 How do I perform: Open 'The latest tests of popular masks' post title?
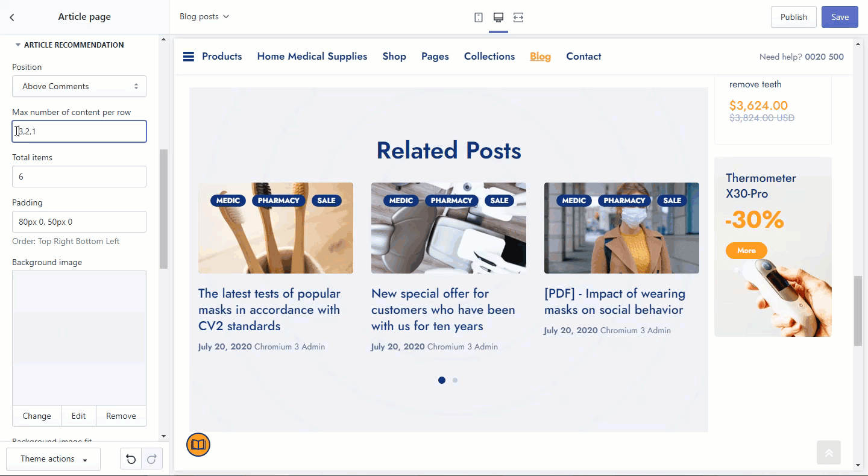click(x=269, y=310)
